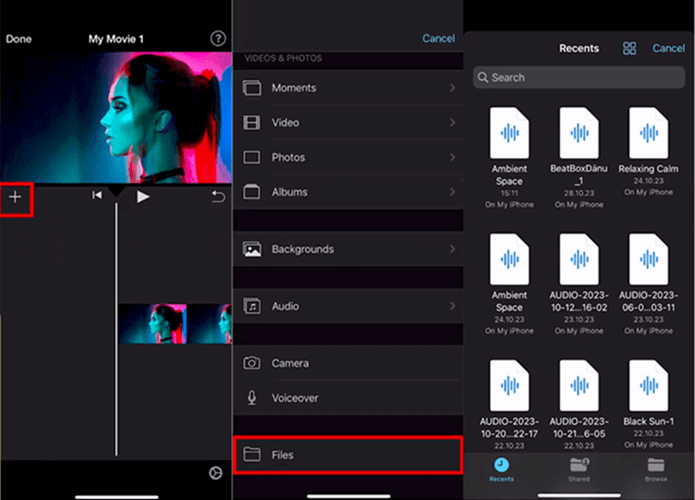Select the first video clip thumbnail in timeline
The width and height of the screenshot is (695, 500).
point(152,324)
